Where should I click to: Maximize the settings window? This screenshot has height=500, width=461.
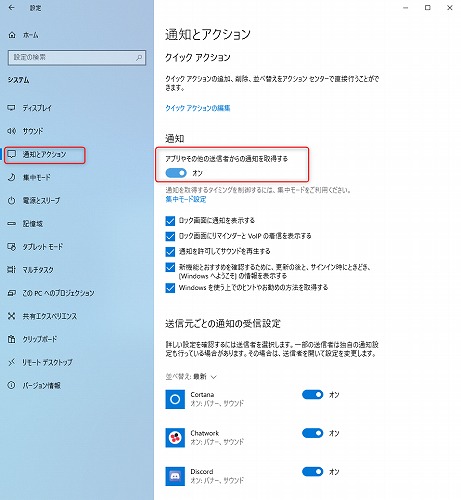tap(428, 8)
